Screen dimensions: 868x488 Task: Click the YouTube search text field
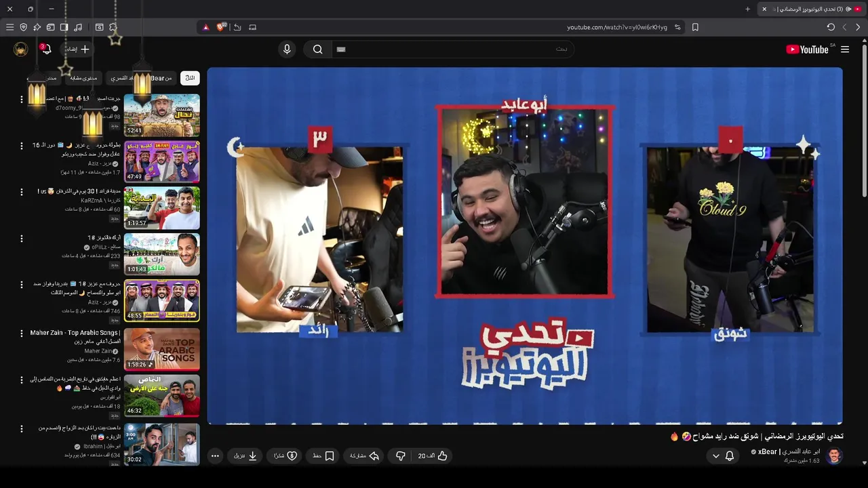[x=453, y=49]
